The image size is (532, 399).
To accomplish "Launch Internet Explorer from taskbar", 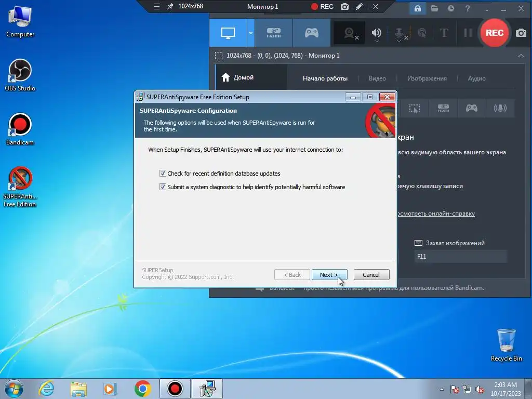I will pyautogui.click(x=46, y=389).
